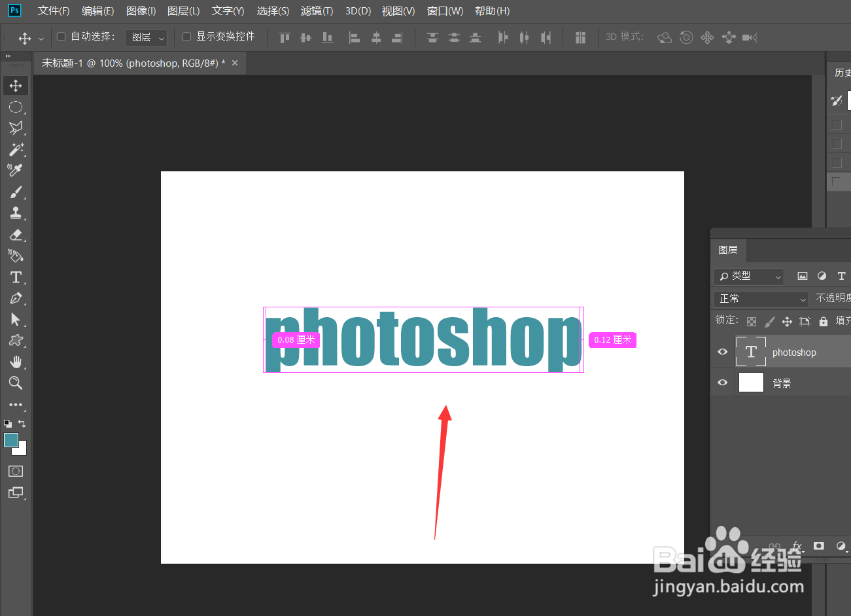Select the Polygonal Lasso tool
Image resolution: width=851 pixels, height=616 pixels.
coord(16,128)
